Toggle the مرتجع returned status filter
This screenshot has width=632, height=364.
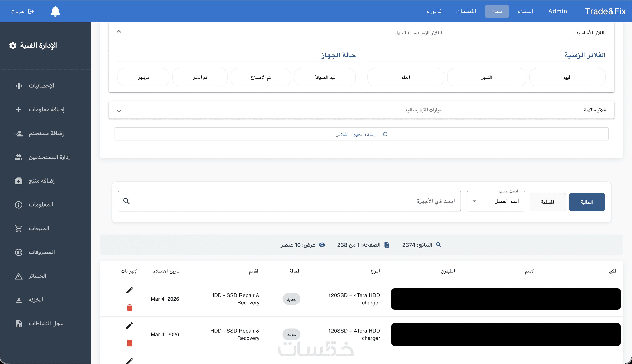(x=143, y=77)
